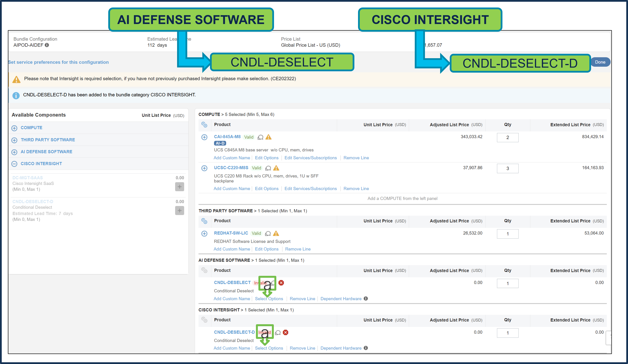Select Options for the CNDL-DESELECT product
This screenshot has width=628, height=364.
point(269,298)
